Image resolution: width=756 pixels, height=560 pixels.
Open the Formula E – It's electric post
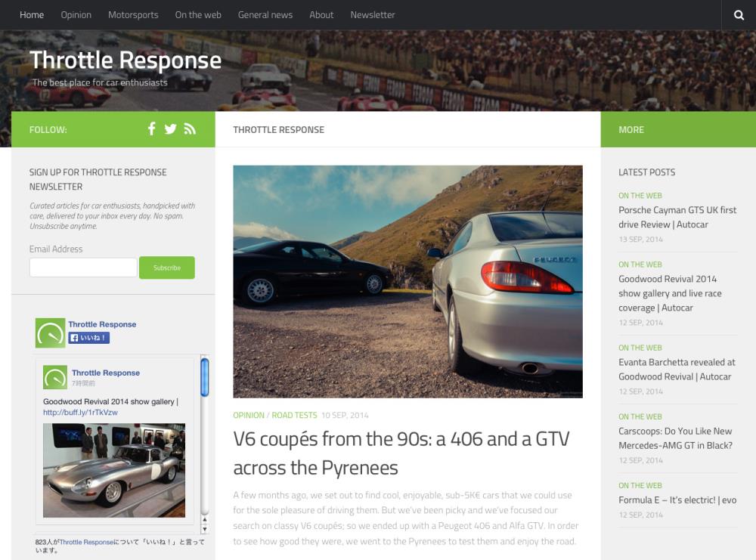677,500
